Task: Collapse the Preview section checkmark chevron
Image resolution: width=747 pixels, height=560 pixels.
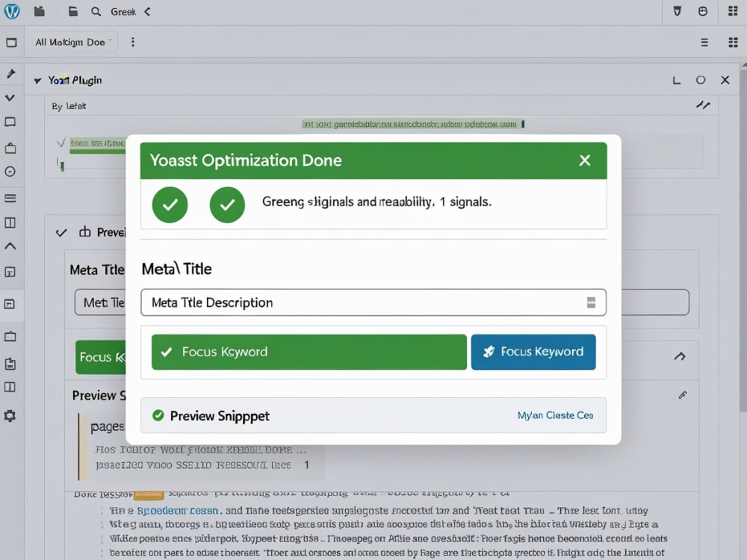Action: (x=61, y=233)
